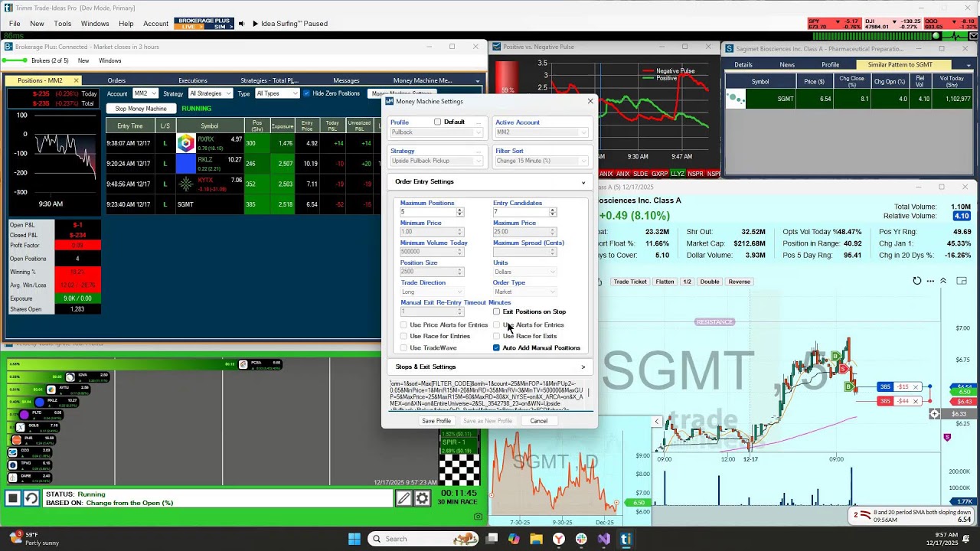
Task: Click the green B buy marker near $6.50
Action: click(848, 386)
